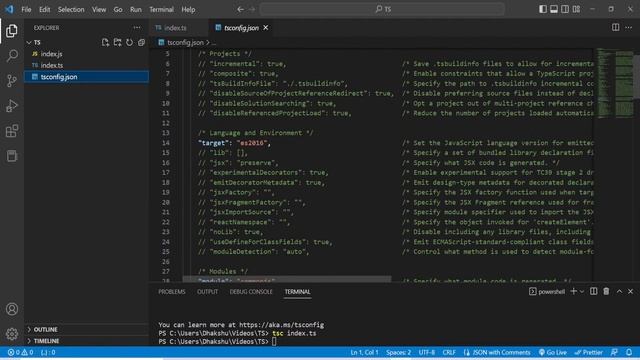The image size is (640, 360).
Task: Switch to the Debug Console tab
Action: click(251, 291)
